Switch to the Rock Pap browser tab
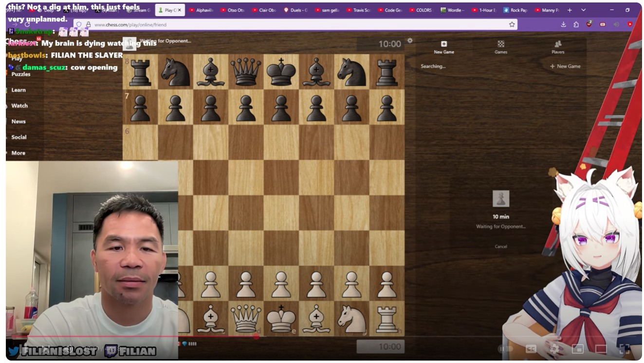The height and width of the screenshot is (363, 644). (515, 10)
